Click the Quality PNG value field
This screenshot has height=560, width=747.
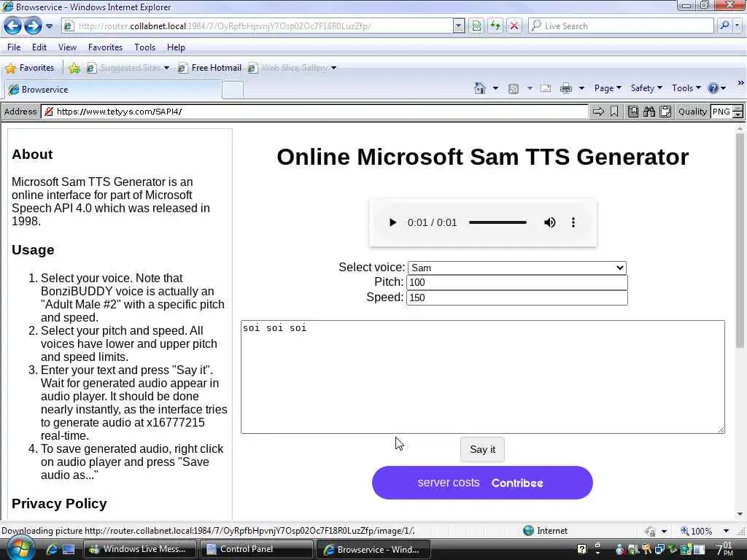coord(721,112)
